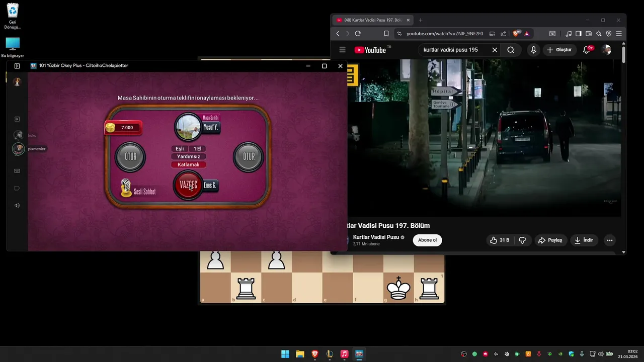Screen dimensions: 644x362
Task: Click the page search toolbar icon in Brave
Action: point(552,34)
